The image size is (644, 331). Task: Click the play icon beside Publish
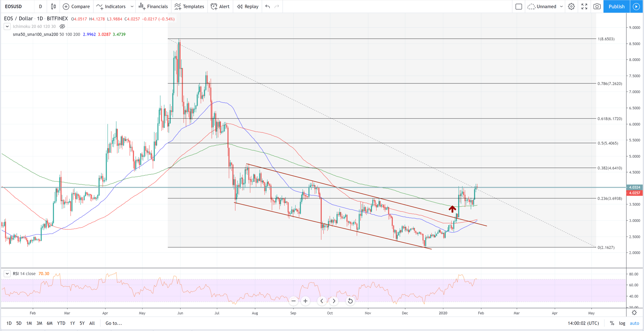pos(636,7)
